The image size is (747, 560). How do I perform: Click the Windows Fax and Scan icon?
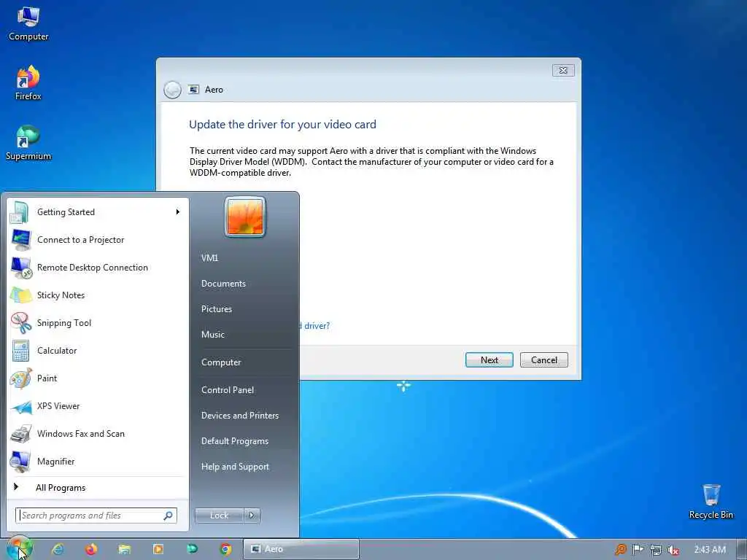tap(21, 434)
